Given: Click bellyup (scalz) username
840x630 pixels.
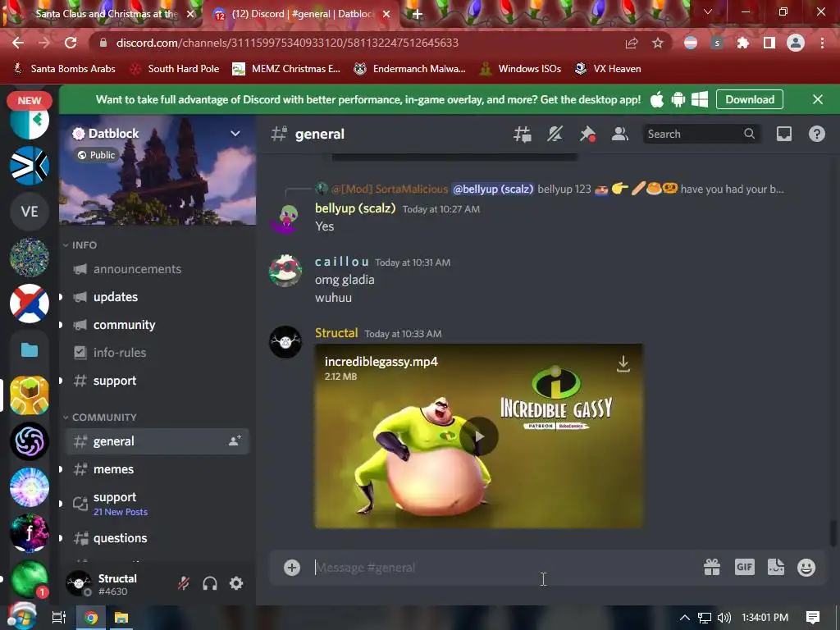Looking at the screenshot, I should tap(355, 208).
